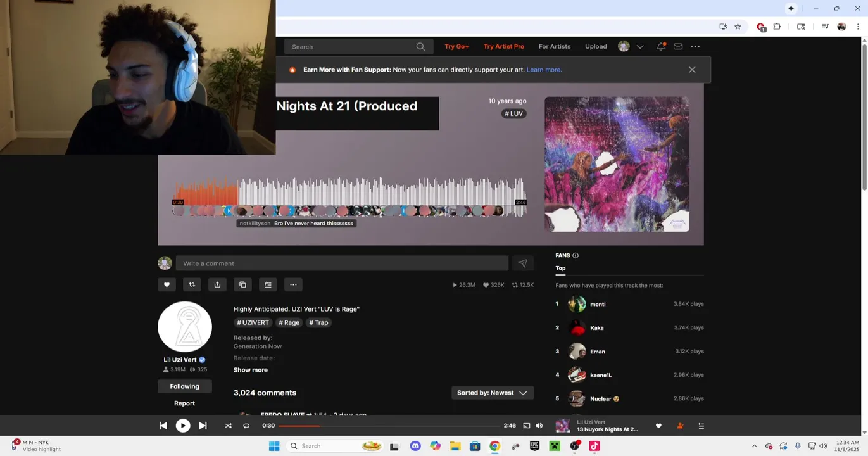This screenshot has height=456, width=868.
Task: Open Upload in the header
Action: pos(596,46)
